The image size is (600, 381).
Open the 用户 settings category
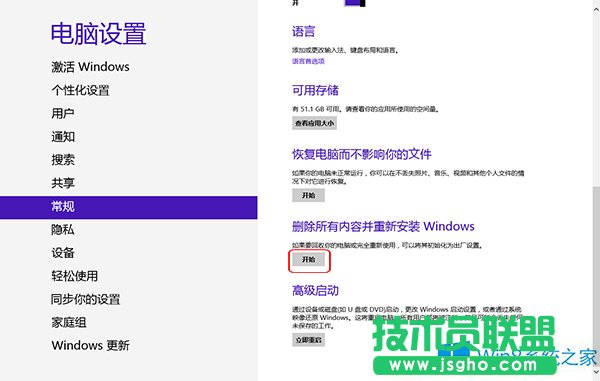tap(63, 114)
